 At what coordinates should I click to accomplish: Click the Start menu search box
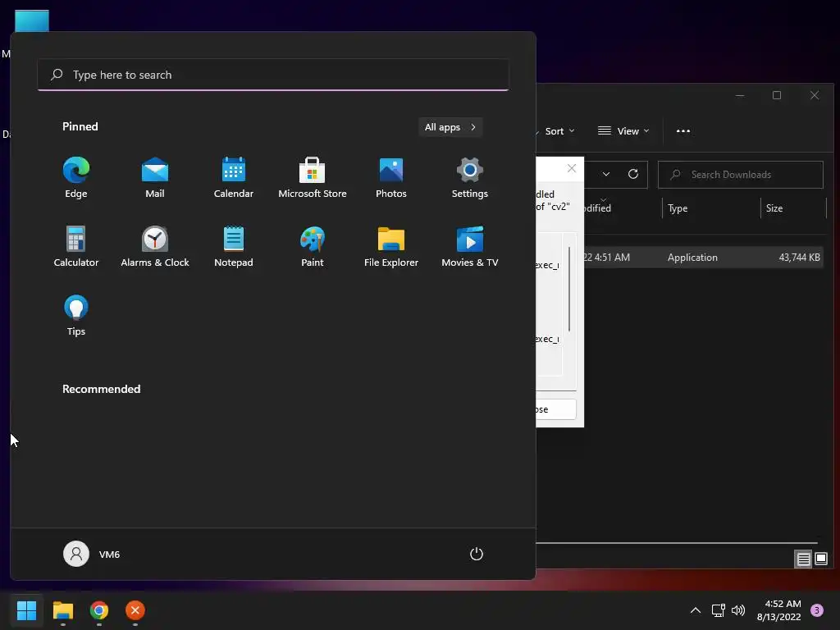[x=273, y=75]
